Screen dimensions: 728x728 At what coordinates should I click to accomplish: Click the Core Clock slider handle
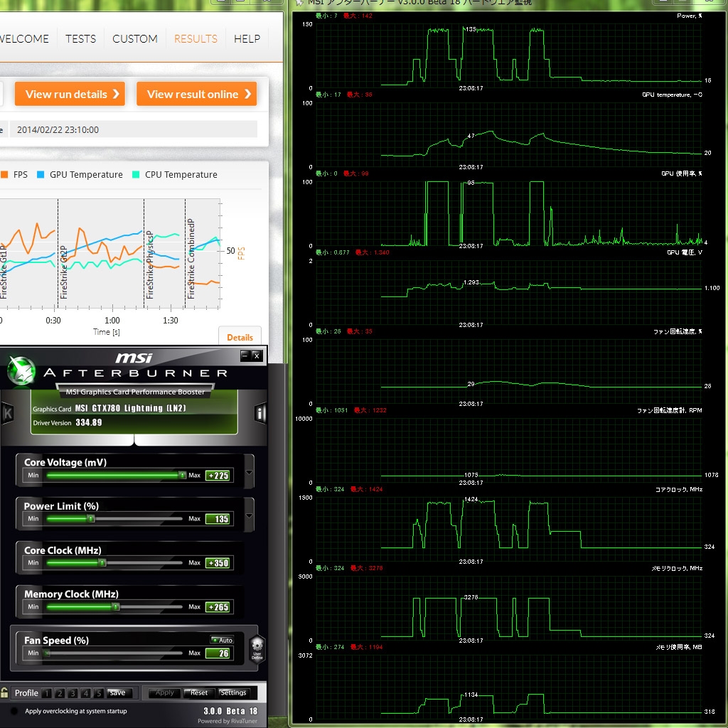(103, 563)
